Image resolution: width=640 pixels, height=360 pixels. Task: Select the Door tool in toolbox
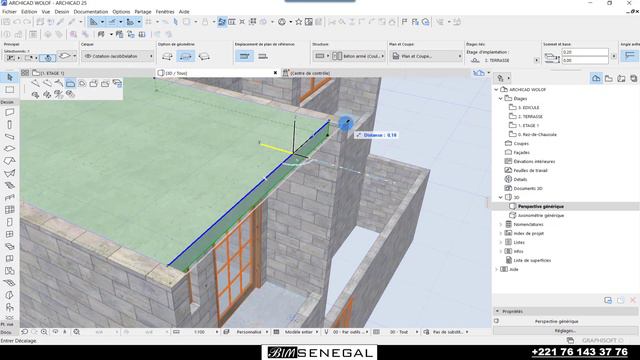coord(10,222)
